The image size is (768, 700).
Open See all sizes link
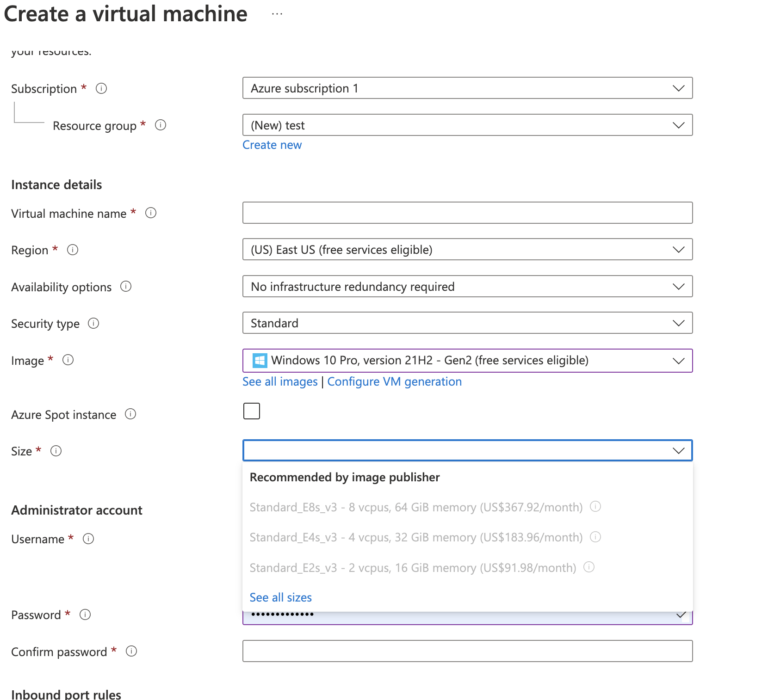pos(281,597)
